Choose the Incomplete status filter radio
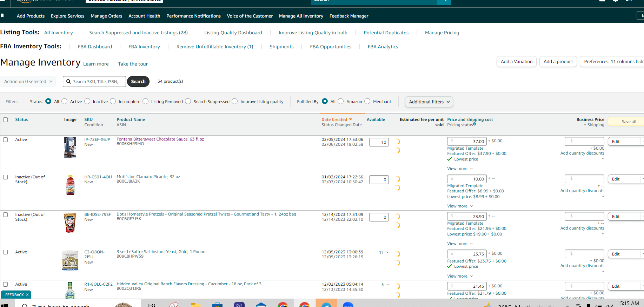This screenshot has height=307, width=644. 113,101
